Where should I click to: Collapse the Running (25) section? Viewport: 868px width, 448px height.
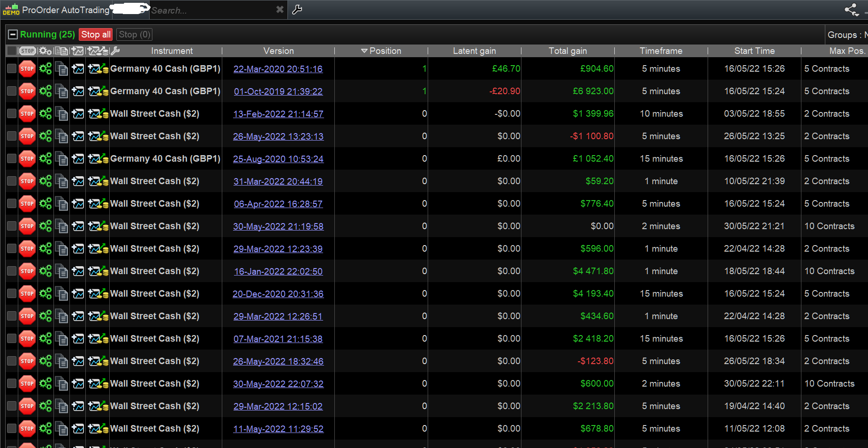pyautogui.click(x=13, y=34)
